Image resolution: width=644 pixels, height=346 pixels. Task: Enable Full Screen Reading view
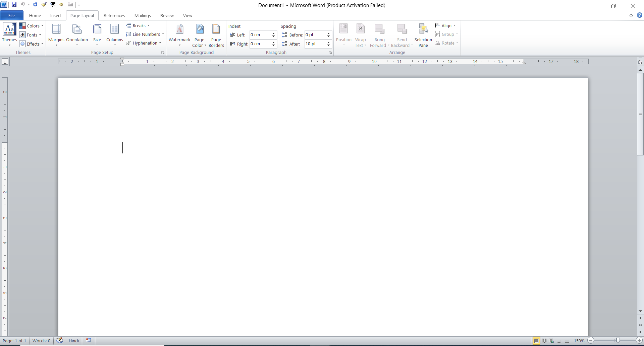click(x=544, y=340)
